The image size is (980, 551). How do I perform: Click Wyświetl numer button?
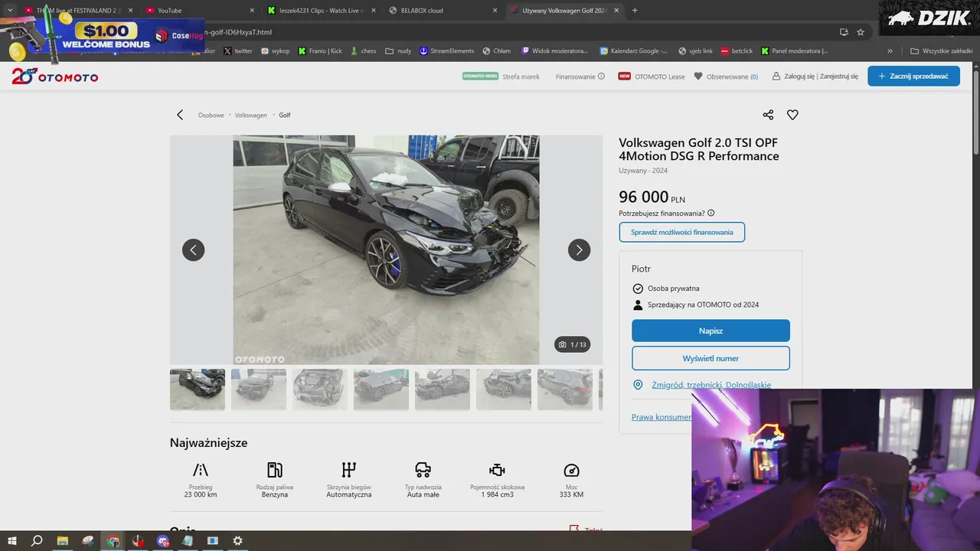pos(710,358)
